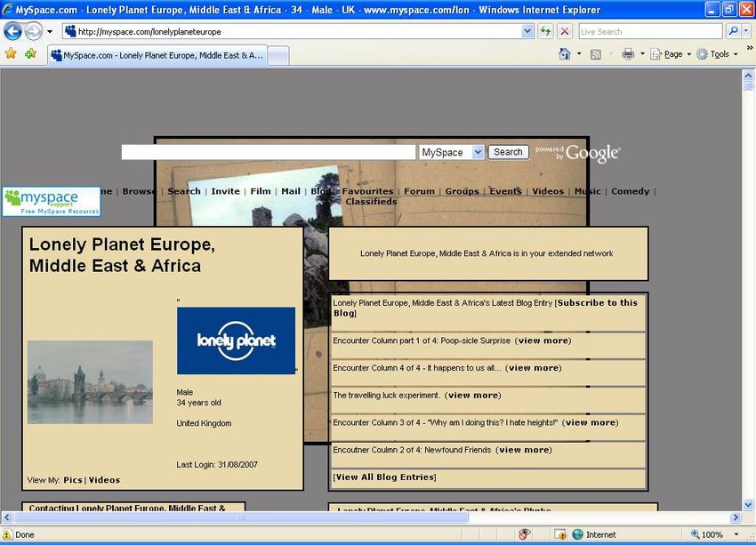Open the Film navigation link
The image size is (756, 545).
(261, 191)
